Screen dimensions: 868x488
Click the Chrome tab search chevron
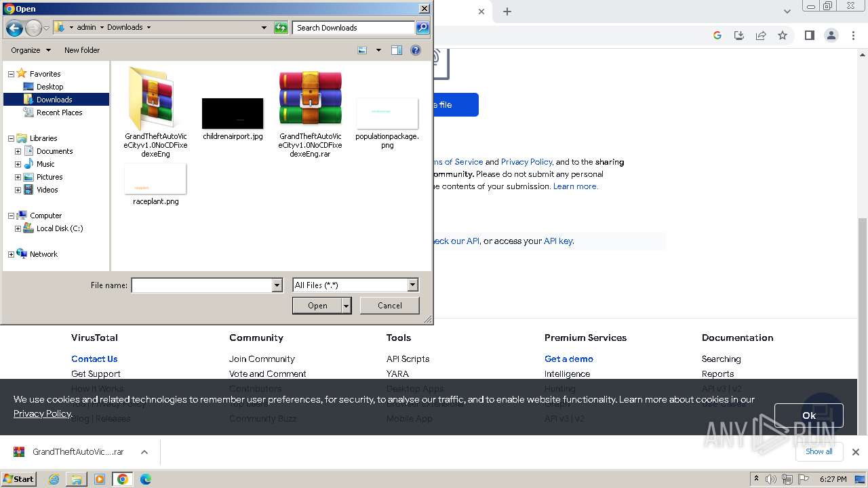(x=787, y=12)
